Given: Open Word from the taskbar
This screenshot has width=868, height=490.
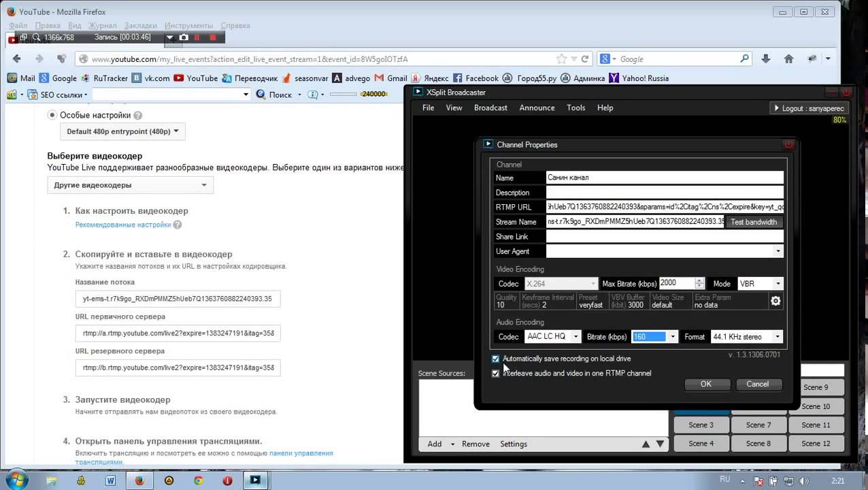Looking at the screenshot, I should point(110,480).
